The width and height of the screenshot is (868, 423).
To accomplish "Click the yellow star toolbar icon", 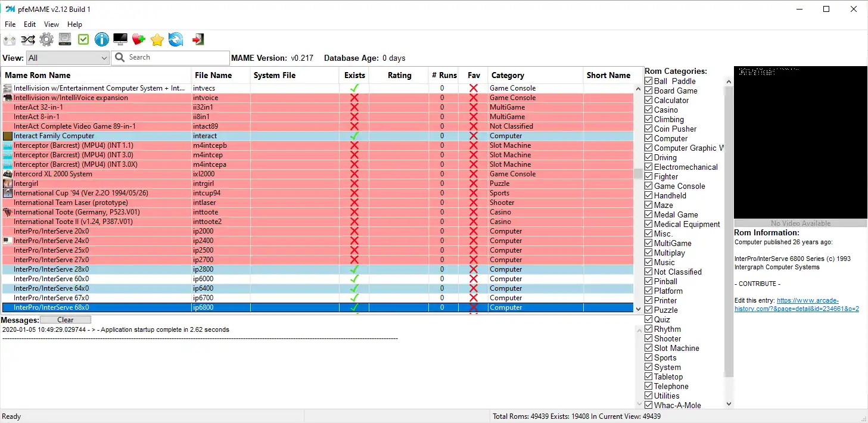I will pyautogui.click(x=157, y=40).
